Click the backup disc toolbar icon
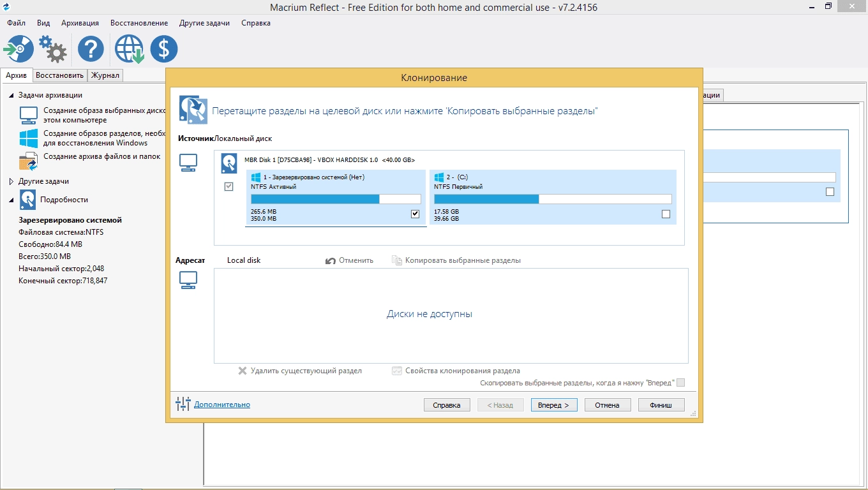868x490 pixels. (x=19, y=49)
